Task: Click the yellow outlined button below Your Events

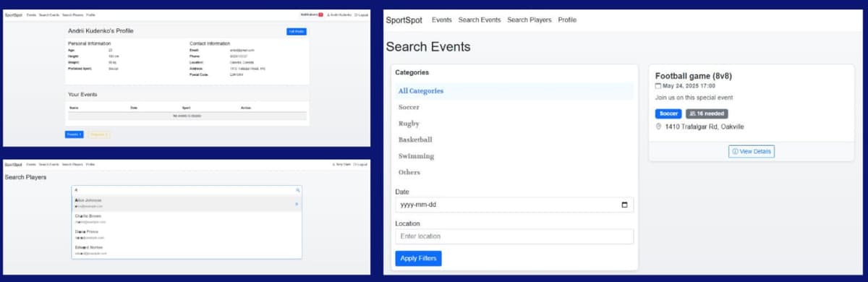Action: (x=99, y=134)
